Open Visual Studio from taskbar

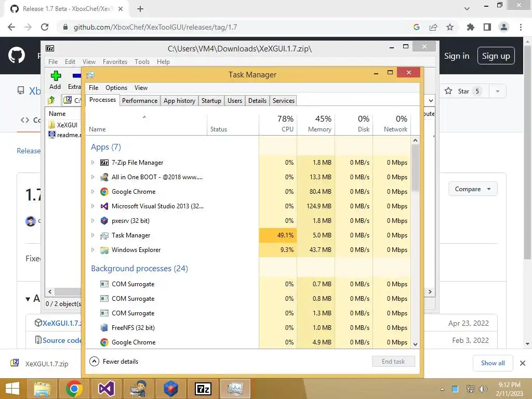coord(106,389)
